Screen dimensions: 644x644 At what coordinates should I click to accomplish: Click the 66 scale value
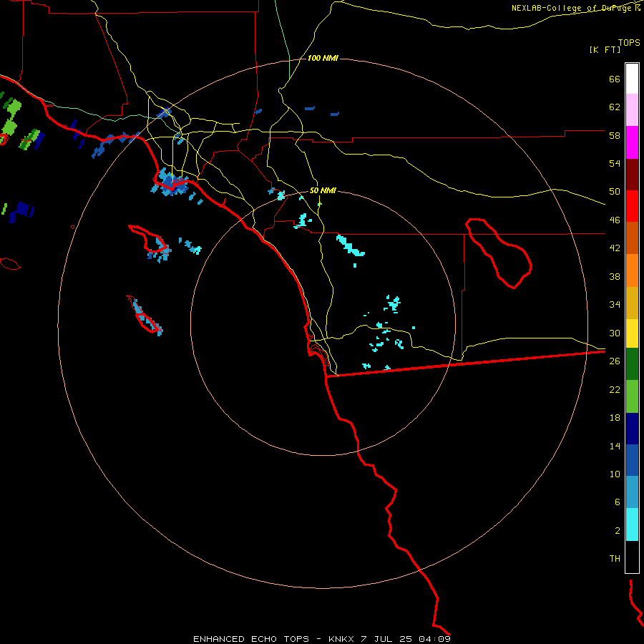[x=615, y=79]
